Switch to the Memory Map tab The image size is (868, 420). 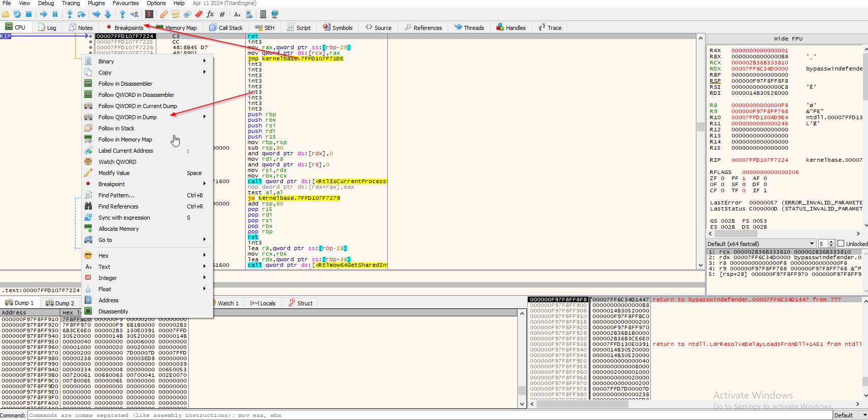click(176, 27)
